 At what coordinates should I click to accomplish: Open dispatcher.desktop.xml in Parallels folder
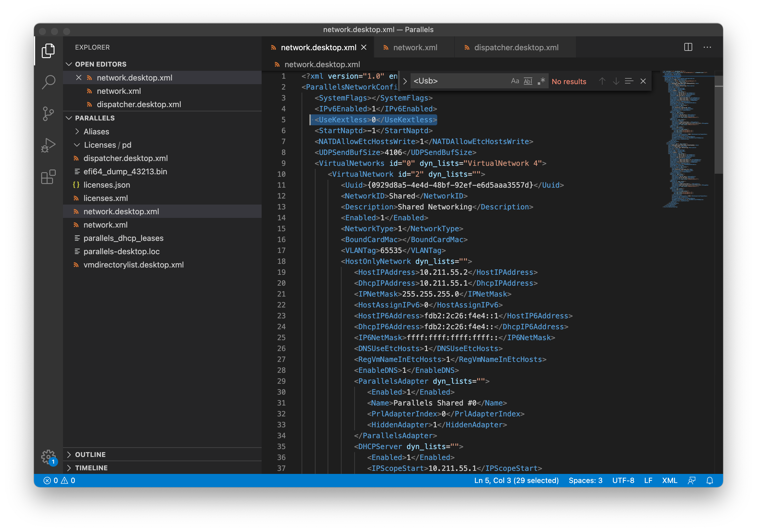pyautogui.click(x=162, y=158)
